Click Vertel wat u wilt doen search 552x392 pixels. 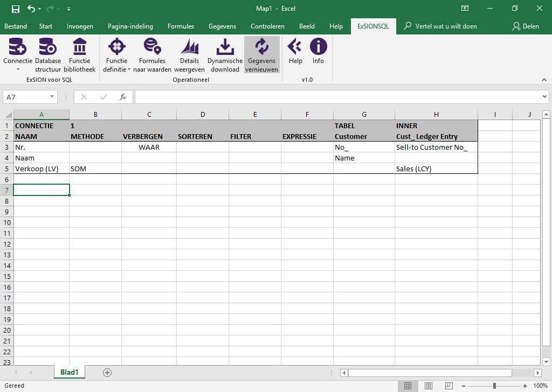click(441, 26)
